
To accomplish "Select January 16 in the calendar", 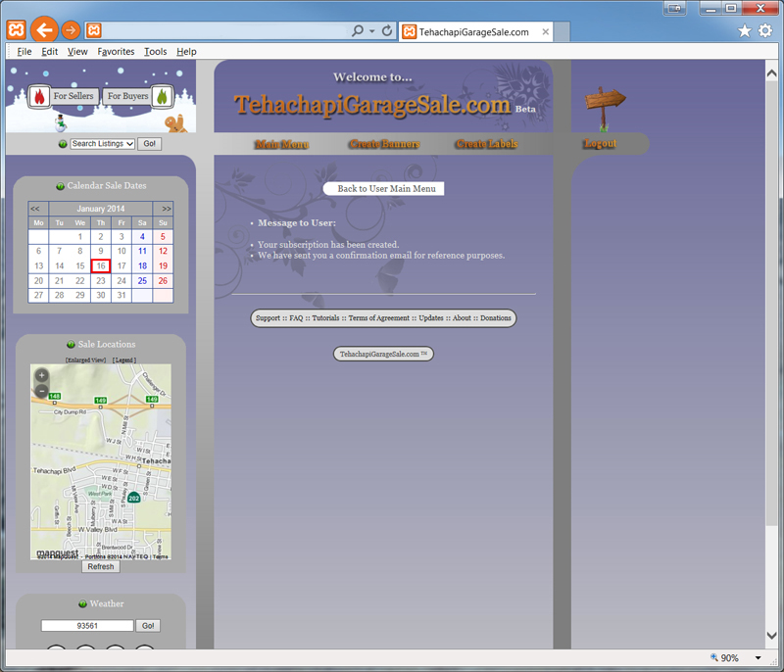I will point(101,265).
